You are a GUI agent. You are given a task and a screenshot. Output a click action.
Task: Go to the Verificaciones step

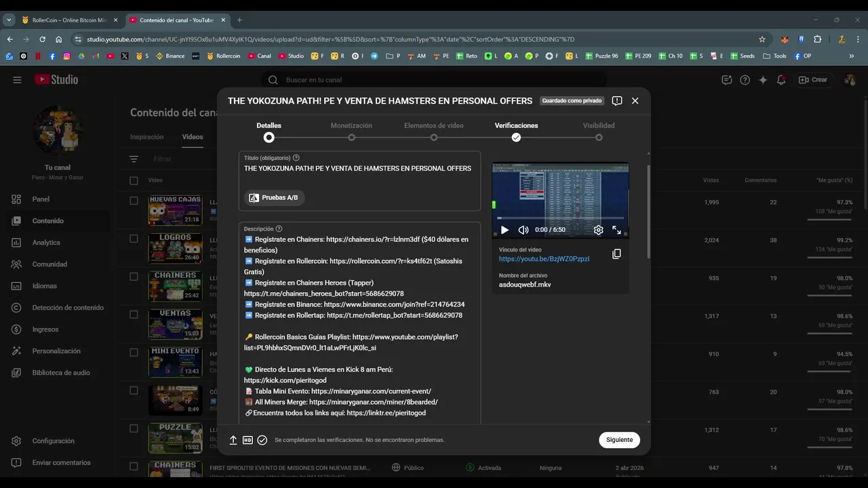tap(516, 131)
